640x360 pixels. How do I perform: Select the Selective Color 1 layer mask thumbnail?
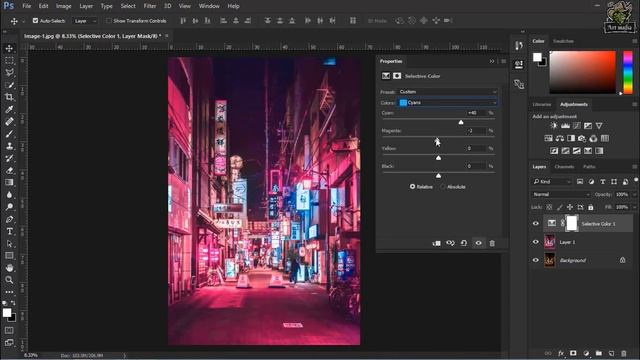pyautogui.click(x=572, y=223)
